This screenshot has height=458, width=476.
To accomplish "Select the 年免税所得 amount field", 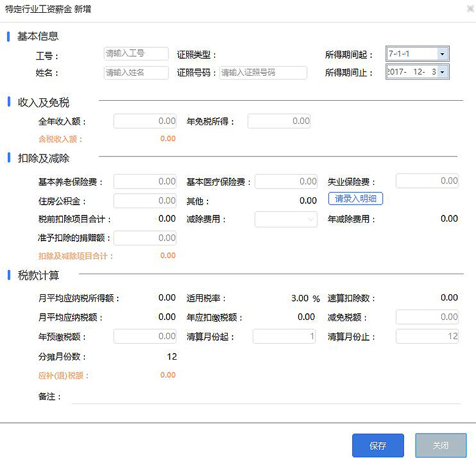I will pos(279,121).
